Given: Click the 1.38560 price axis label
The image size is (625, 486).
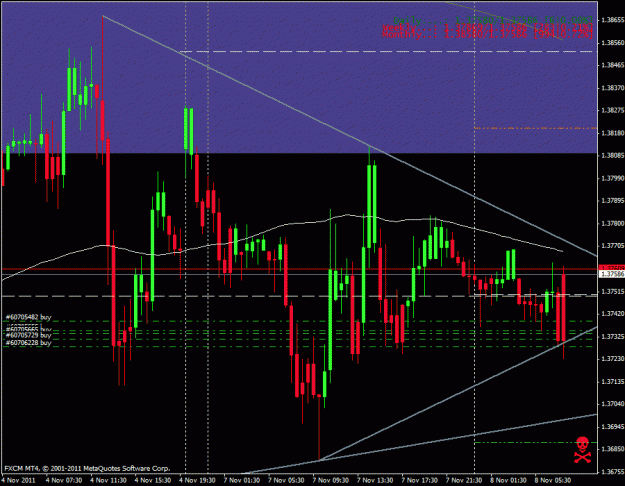Looking at the screenshot, I should tap(613, 42).
